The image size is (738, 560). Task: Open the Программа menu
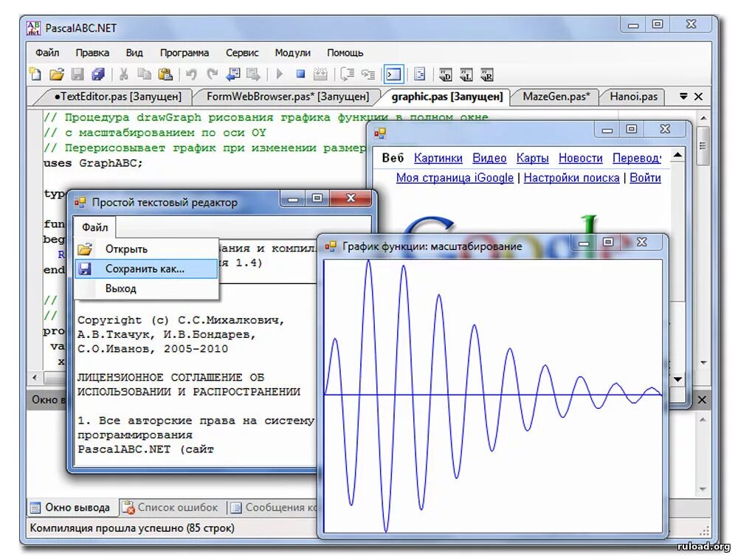coord(184,52)
